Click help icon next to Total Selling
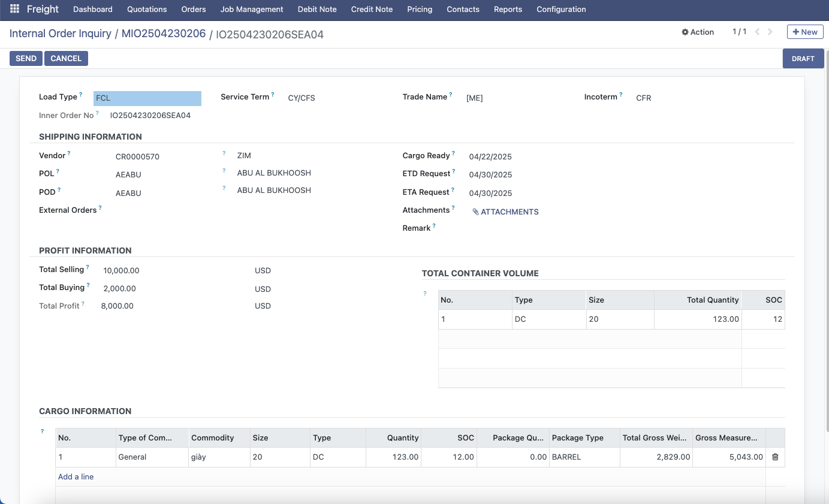Screen dimensions: 829x504 tap(88, 267)
